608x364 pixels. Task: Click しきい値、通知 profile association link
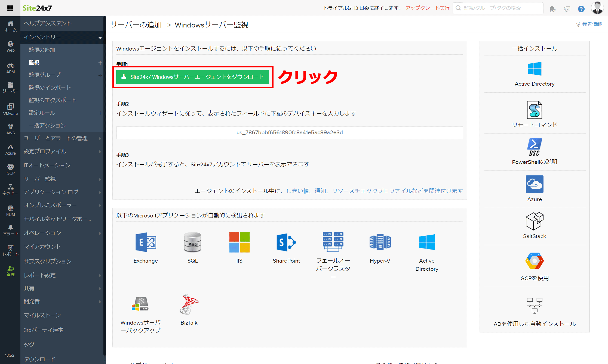pyautogui.click(x=374, y=191)
